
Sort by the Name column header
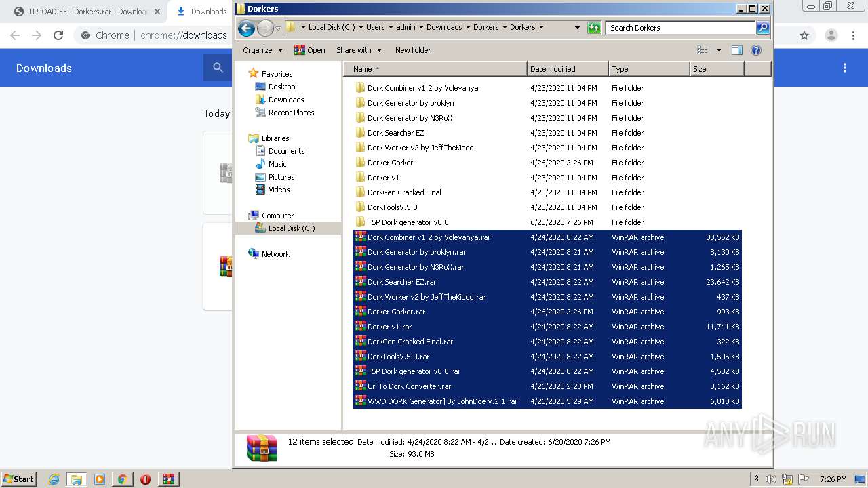(435, 69)
